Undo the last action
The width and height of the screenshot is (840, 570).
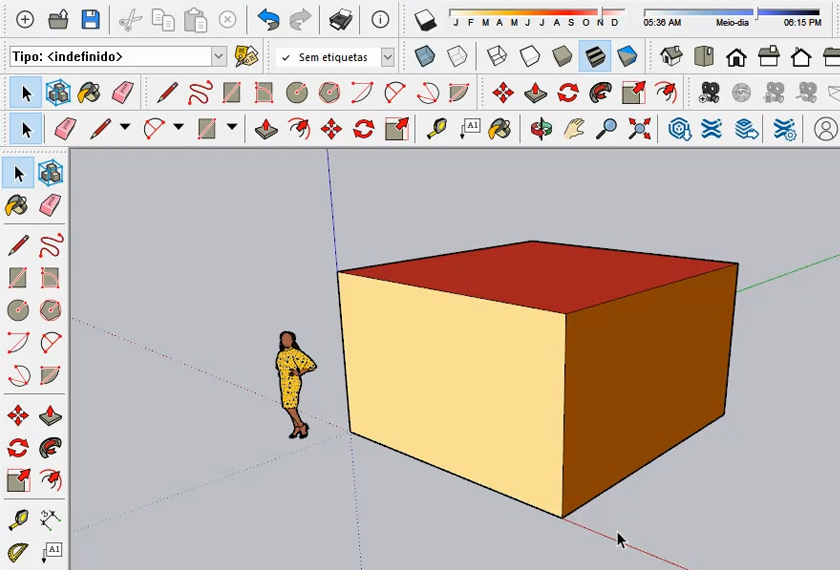pyautogui.click(x=268, y=19)
